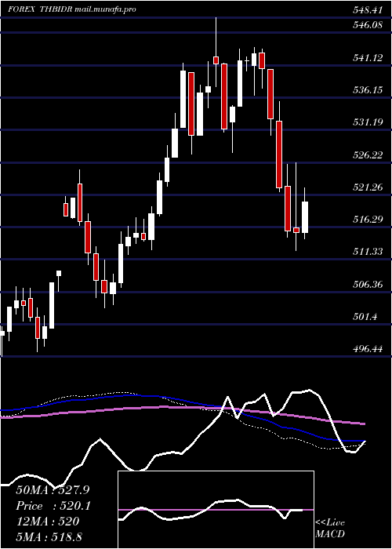This screenshot has height=549, width=392.
Task: Click the 506.36 price axis label
Action: pos(368,284)
